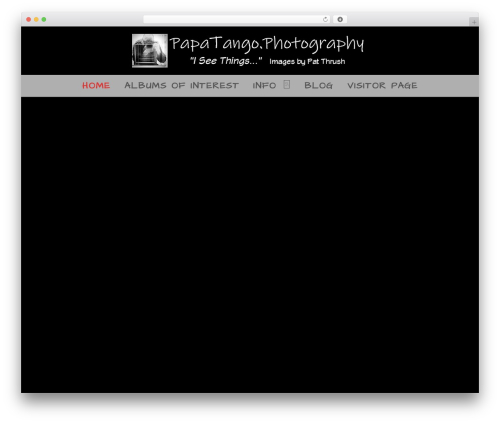Expand the INFO submenu arrow icon
The width and height of the screenshot is (500, 423).
[287, 85]
